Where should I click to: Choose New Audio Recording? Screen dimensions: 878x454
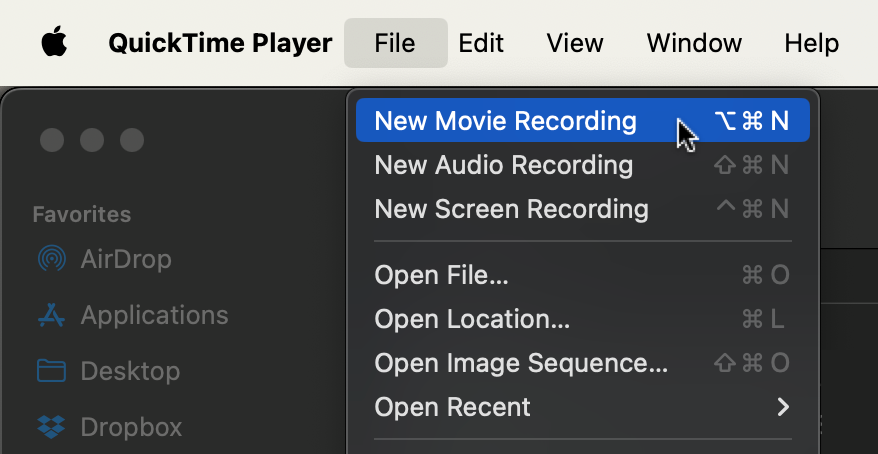(583, 165)
